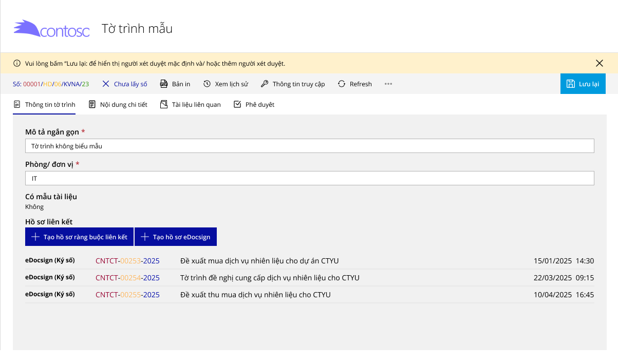Open Thông tin truy cập key icon
618x364 pixels.
pyautogui.click(x=265, y=84)
